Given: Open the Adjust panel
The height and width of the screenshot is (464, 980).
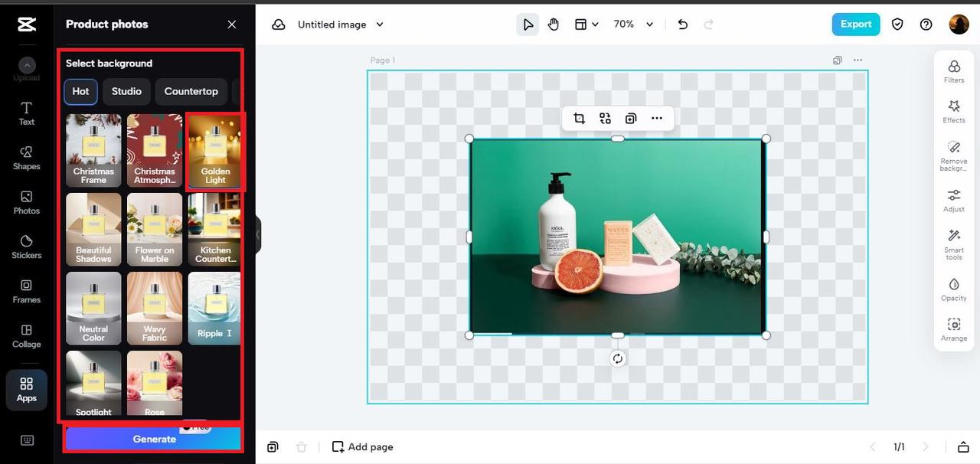Looking at the screenshot, I should tap(954, 200).
